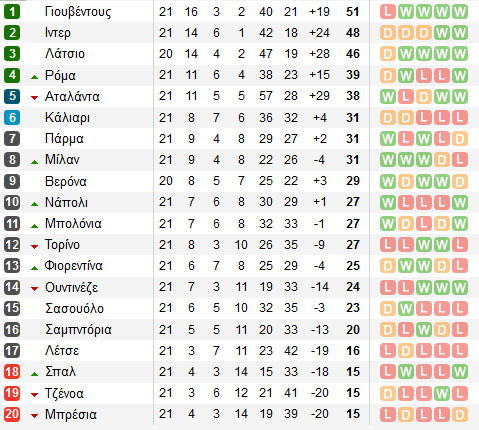Click the last W form badge for Ιντερ
This screenshot has width=479, height=430.
coord(460,33)
